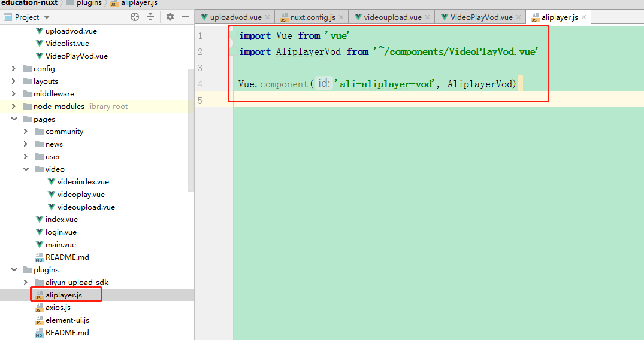644x340 pixels.
Task: Click the project tree vertical scrollbar
Action: coord(191,130)
